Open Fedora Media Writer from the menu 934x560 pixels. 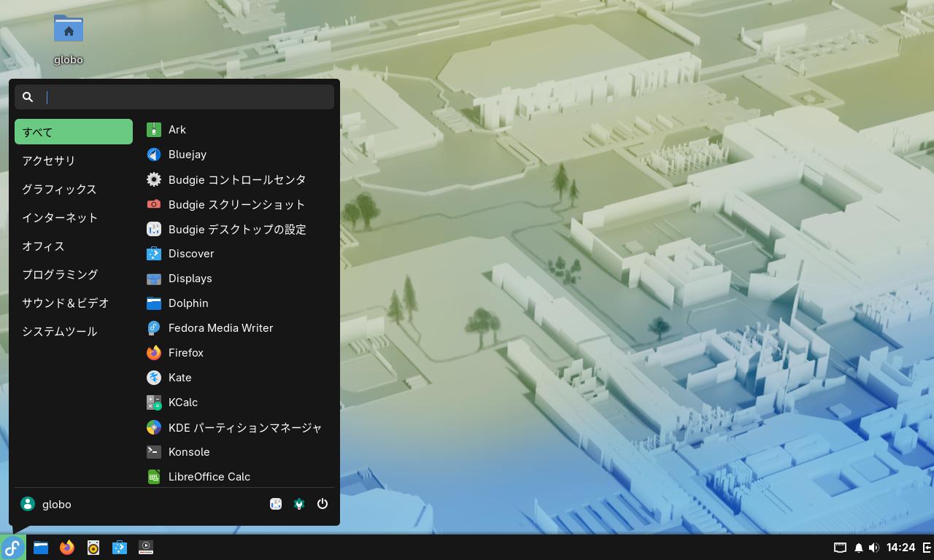pos(220,328)
